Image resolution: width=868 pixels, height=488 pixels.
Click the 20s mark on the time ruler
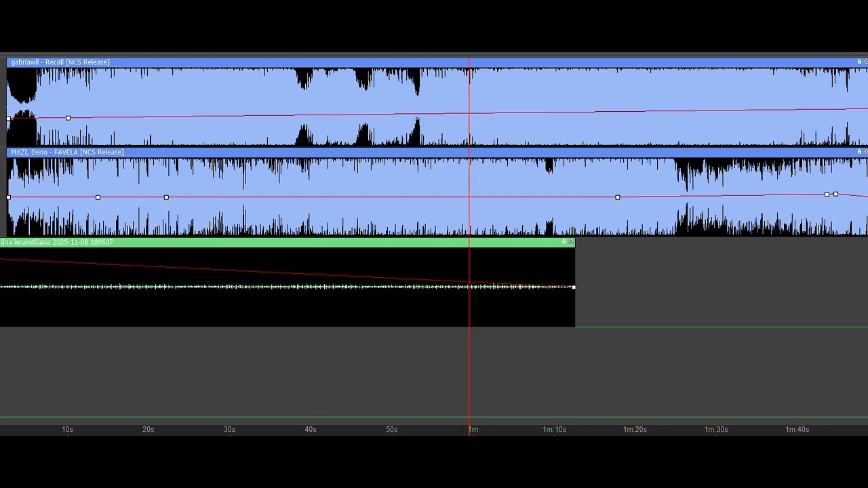(149, 429)
